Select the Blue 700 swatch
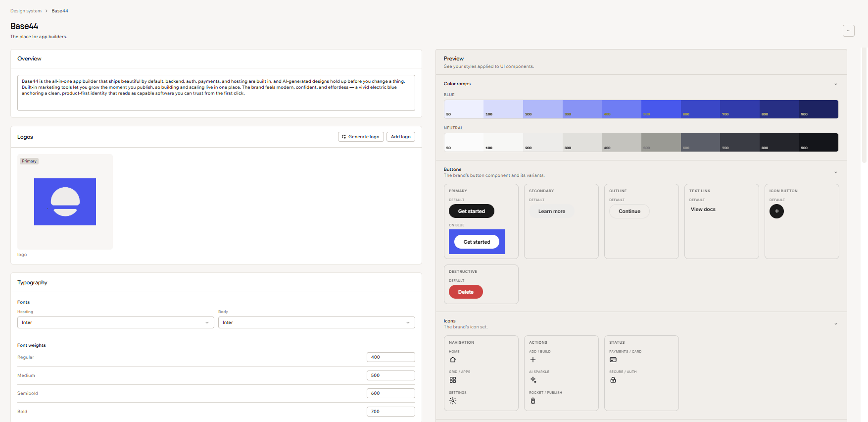 [x=740, y=109]
